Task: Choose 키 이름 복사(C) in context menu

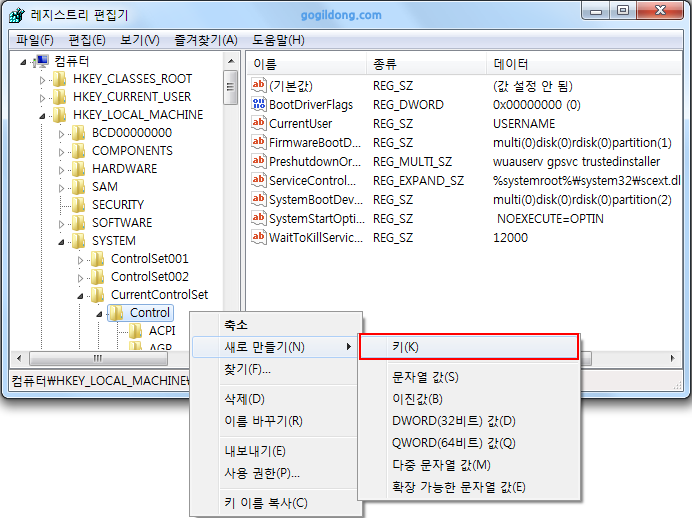Action: [x=275, y=503]
